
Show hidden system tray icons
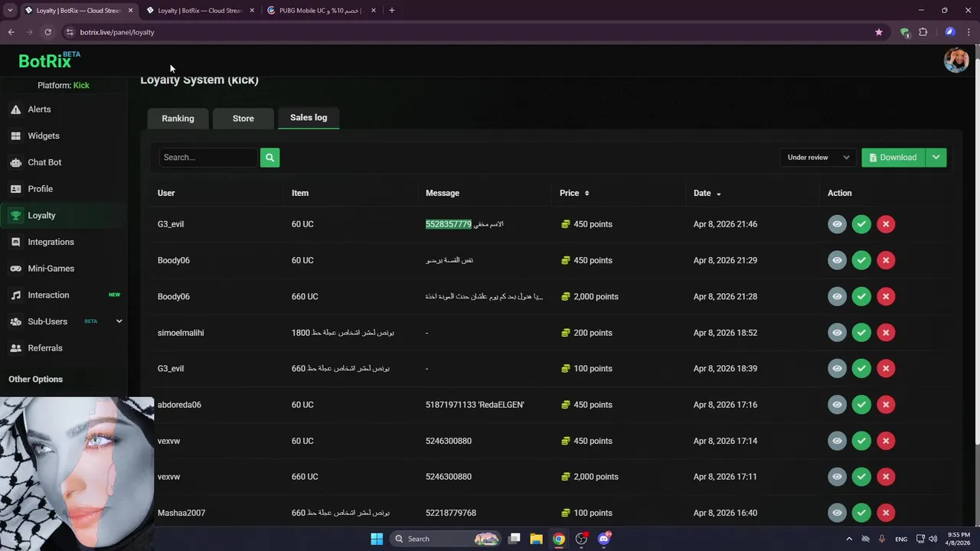[848, 539]
